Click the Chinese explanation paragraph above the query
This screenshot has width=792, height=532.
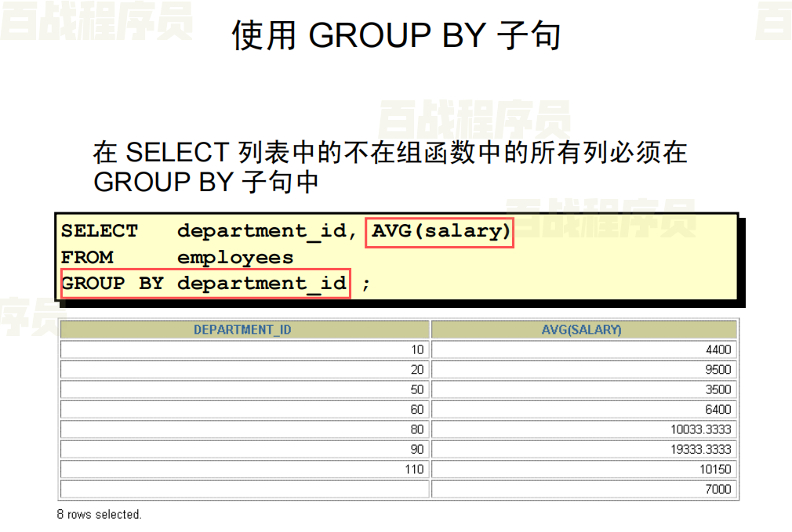click(x=390, y=167)
